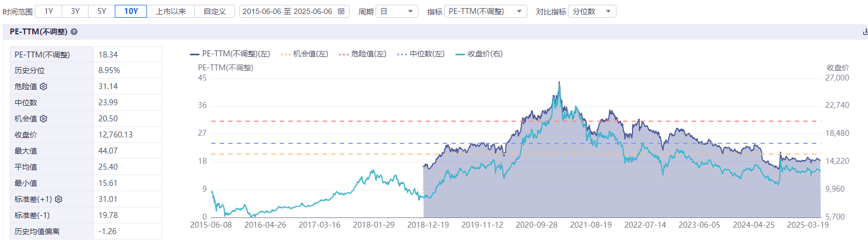Click the calendar icon in date field
The image size is (868, 240).
(341, 11)
